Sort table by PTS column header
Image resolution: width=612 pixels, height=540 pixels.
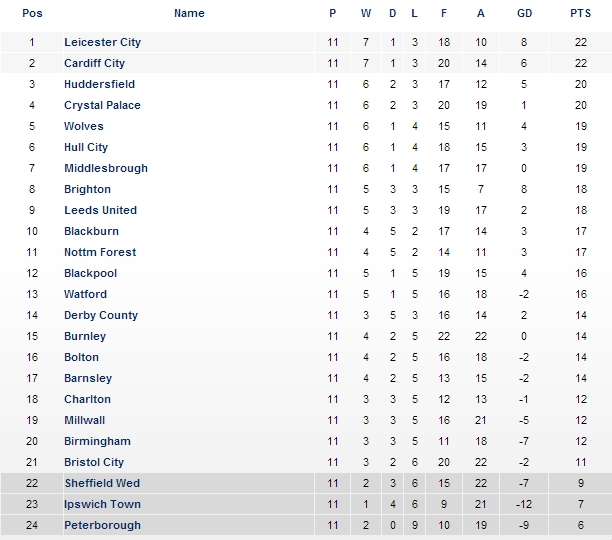[580, 13]
